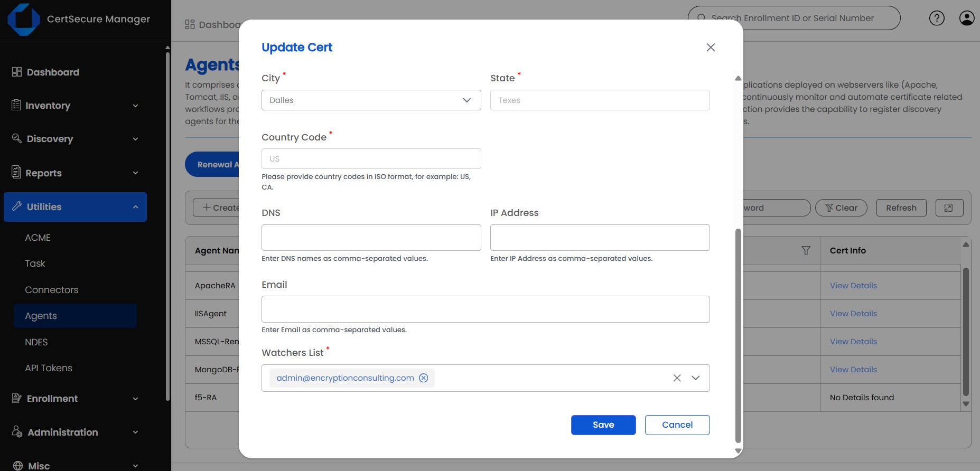Open View Details for ApacheRA row
Screen dimensions: 980x471
[853, 286]
